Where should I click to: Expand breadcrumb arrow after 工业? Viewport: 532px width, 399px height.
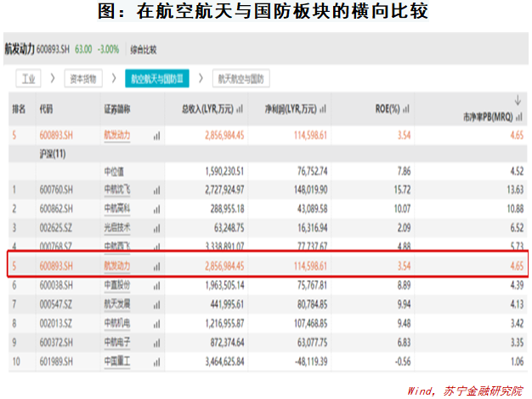pos(53,79)
